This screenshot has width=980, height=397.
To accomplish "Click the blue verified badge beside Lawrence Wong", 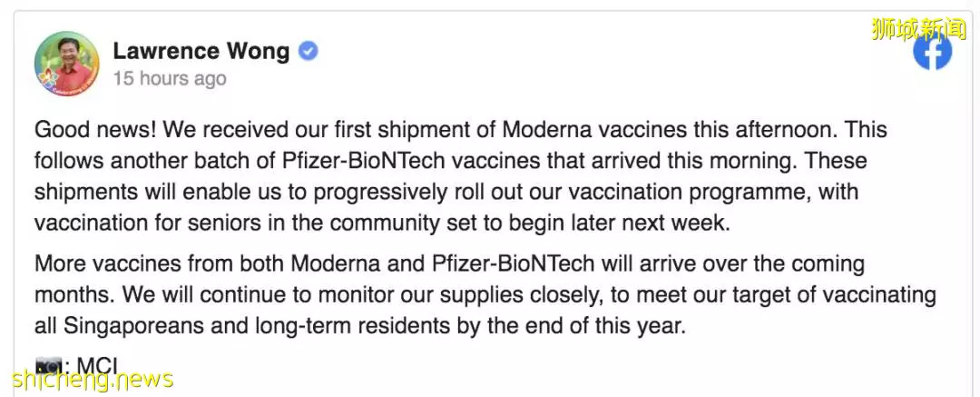I will coord(309,52).
